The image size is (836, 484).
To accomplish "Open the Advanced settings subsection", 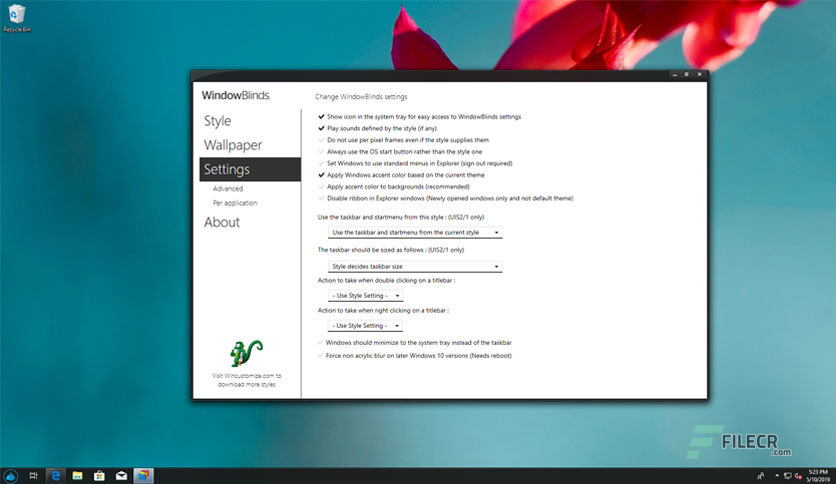I will 228,189.
